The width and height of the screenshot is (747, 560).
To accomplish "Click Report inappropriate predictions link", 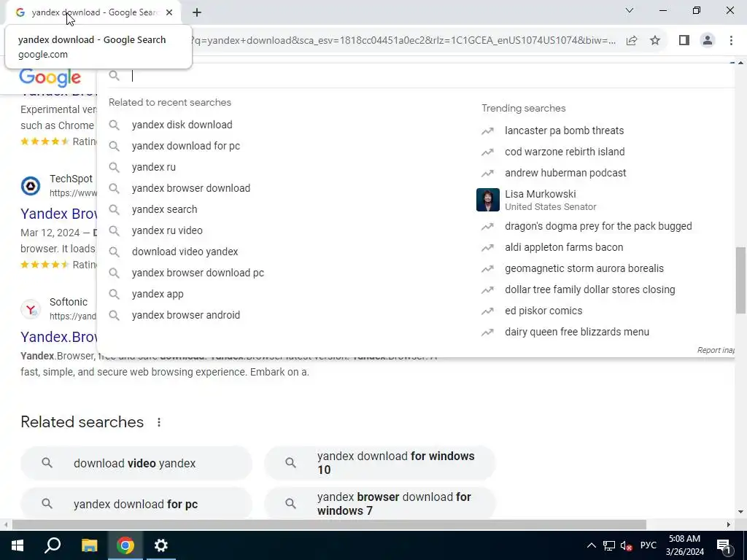I will [716, 350].
